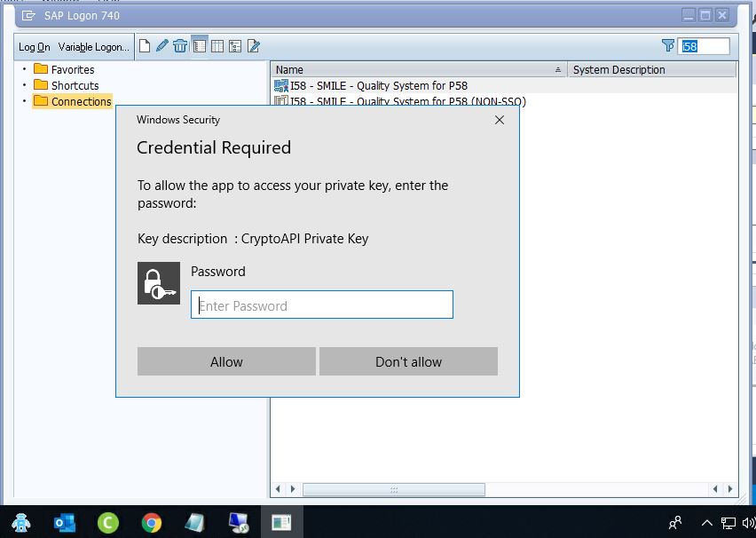
Task: Switch to List view icon
Action: [217, 46]
